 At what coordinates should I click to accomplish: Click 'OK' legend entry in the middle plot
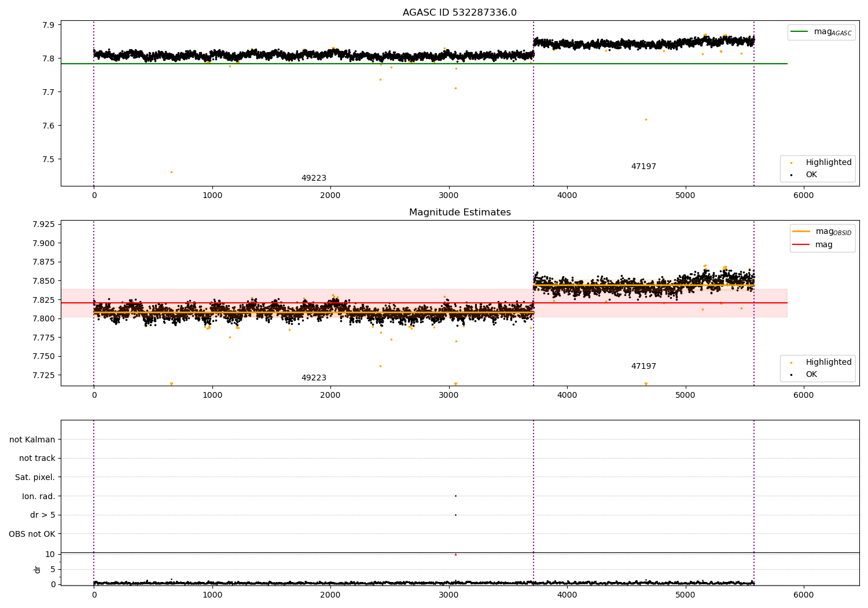coord(804,375)
